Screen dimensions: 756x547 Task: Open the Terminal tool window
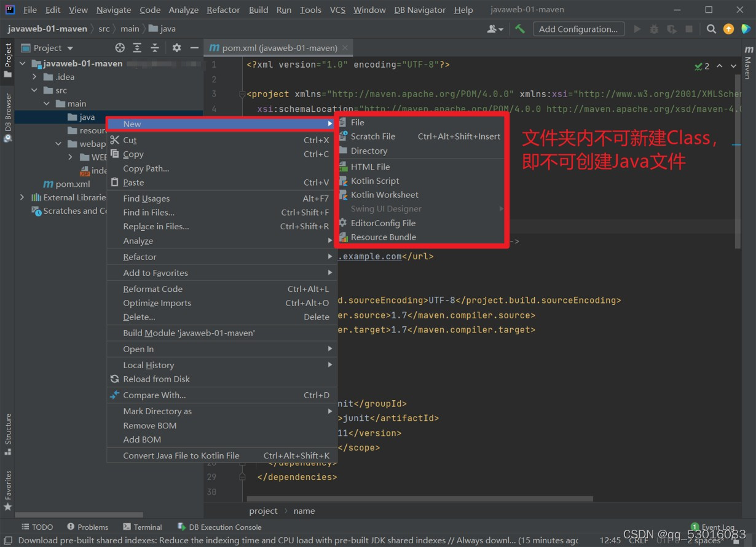pos(143,527)
